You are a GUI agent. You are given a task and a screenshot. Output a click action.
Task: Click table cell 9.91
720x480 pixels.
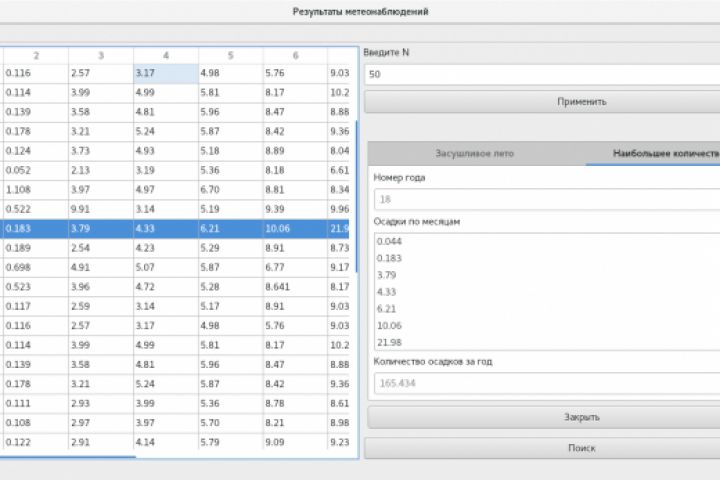(x=101, y=209)
